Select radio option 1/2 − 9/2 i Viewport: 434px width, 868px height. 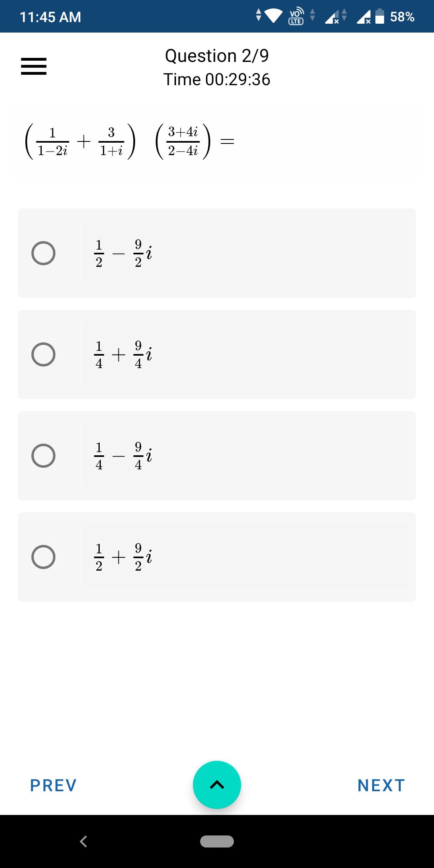(43, 253)
